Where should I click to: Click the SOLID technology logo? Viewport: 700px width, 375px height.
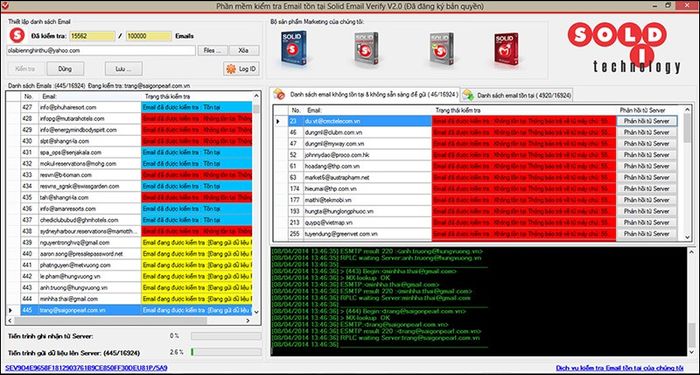point(624,48)
